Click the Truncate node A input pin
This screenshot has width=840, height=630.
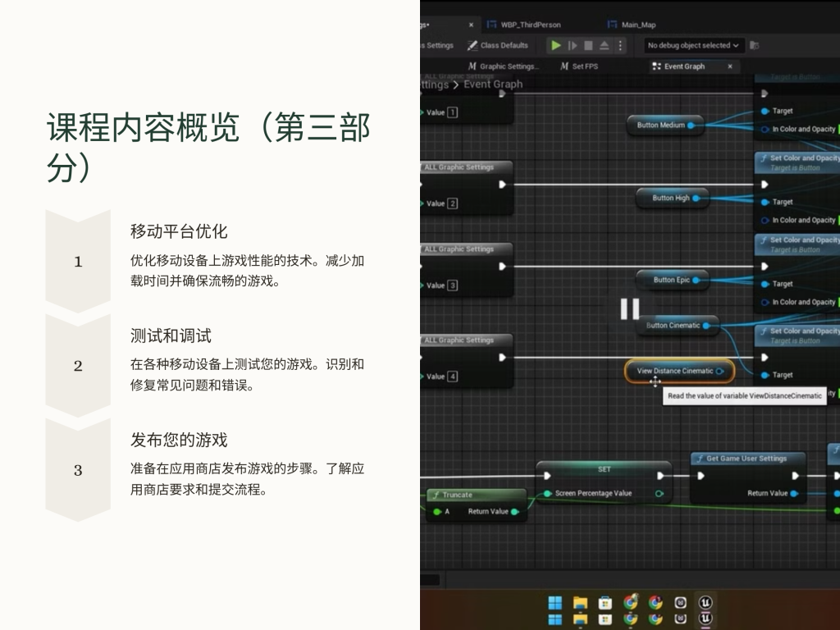[437, 512]
